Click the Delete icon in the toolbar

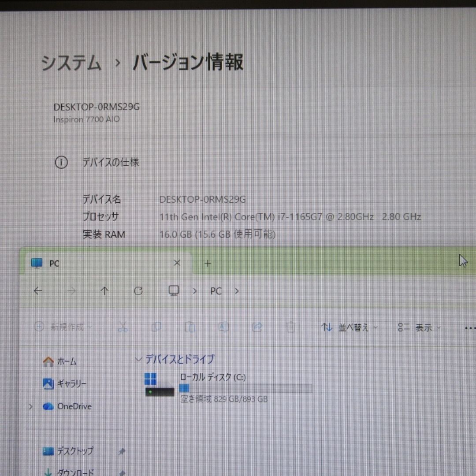(x=291, y=327)
